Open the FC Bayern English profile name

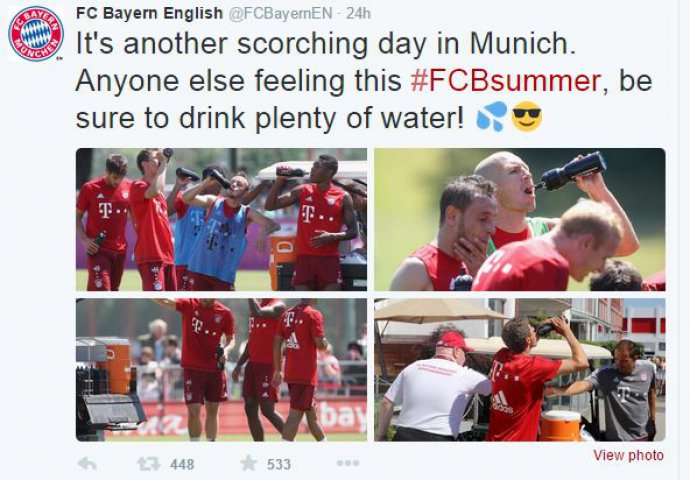click(149, 13)
